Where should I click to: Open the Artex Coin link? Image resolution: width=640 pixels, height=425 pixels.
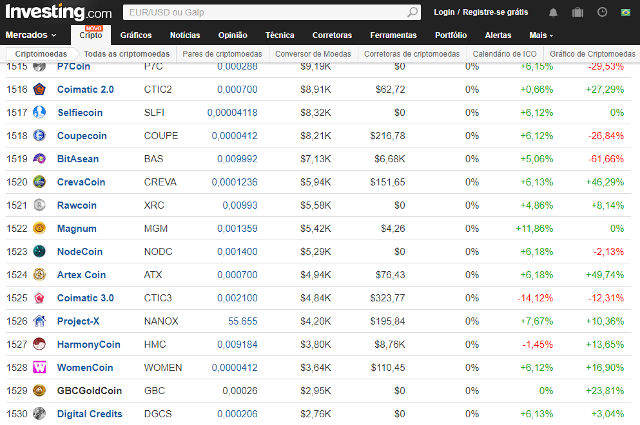pos(81,275)
